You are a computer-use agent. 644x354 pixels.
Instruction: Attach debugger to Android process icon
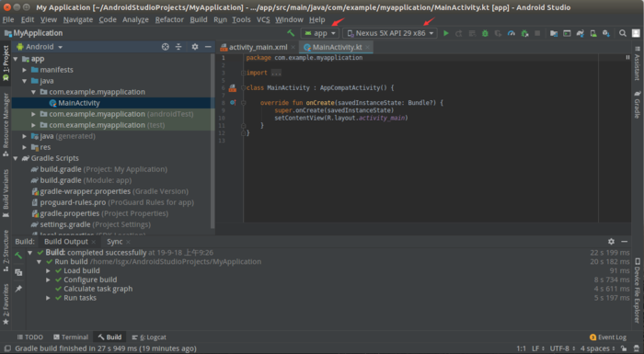524,33
